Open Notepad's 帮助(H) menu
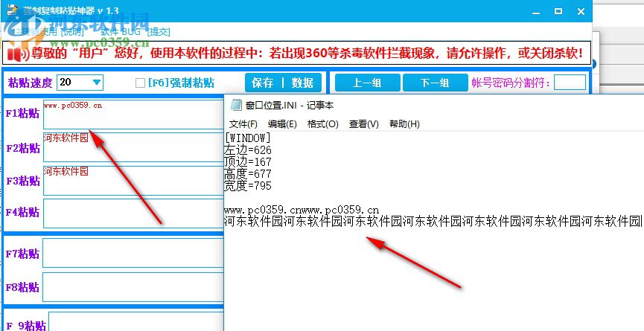Screen dimensions: 644x331 pos(404,124)
